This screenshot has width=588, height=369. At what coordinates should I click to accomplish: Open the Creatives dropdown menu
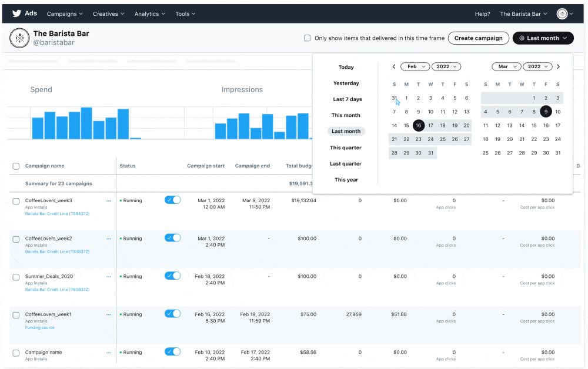[x=108, y=14]
